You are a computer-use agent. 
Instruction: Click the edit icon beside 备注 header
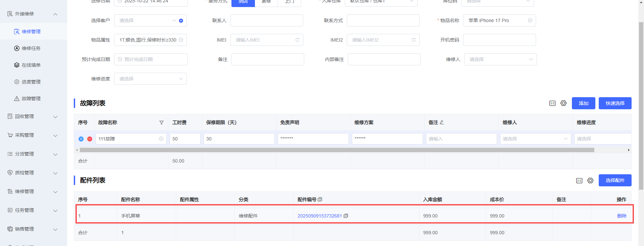pos(442,123)
